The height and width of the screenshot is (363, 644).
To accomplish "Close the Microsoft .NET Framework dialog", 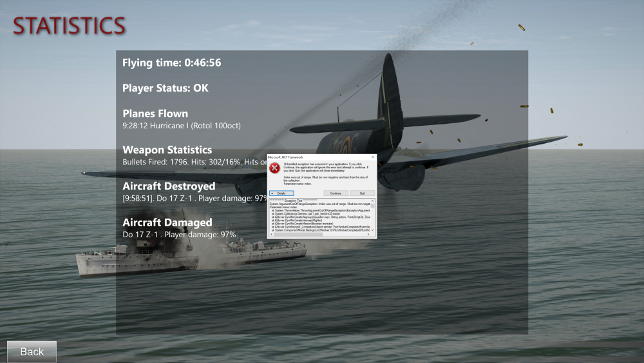I will point(373,157).
